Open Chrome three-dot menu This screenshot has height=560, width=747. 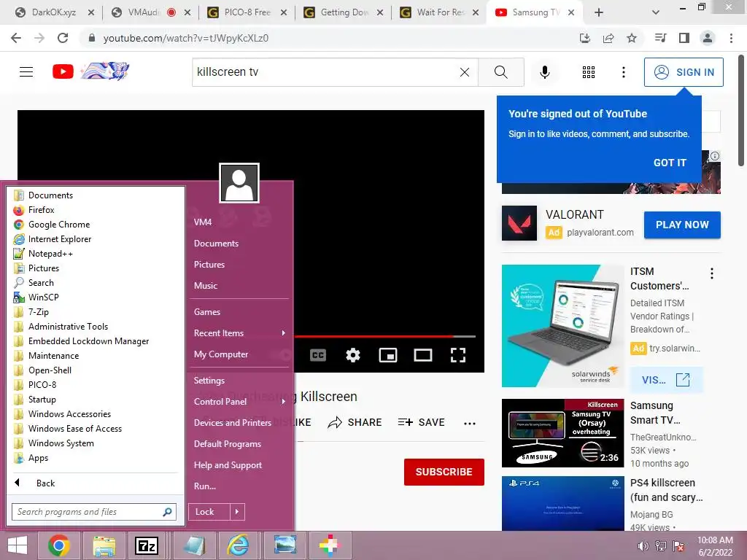point(731,38)
